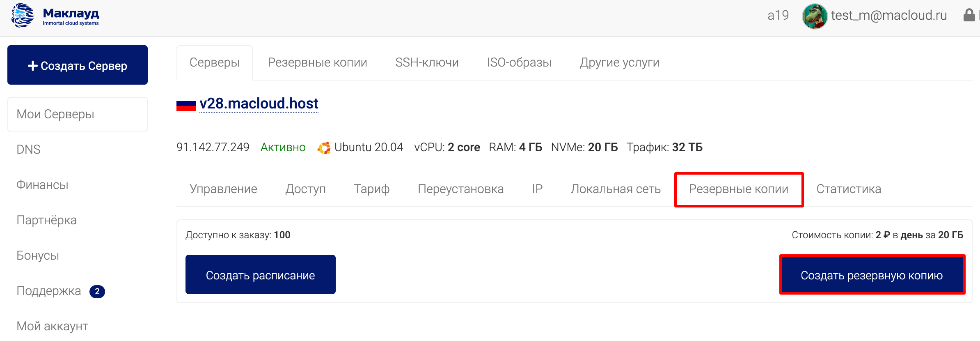Click the test_m@macloud.ru account email
980x341 pixels.
point(889,15)
